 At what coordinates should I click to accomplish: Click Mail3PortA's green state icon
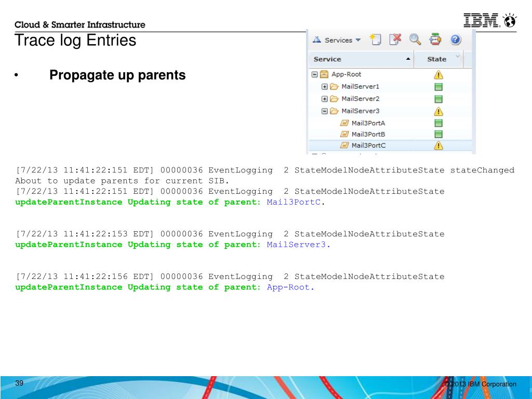point(438,123)
